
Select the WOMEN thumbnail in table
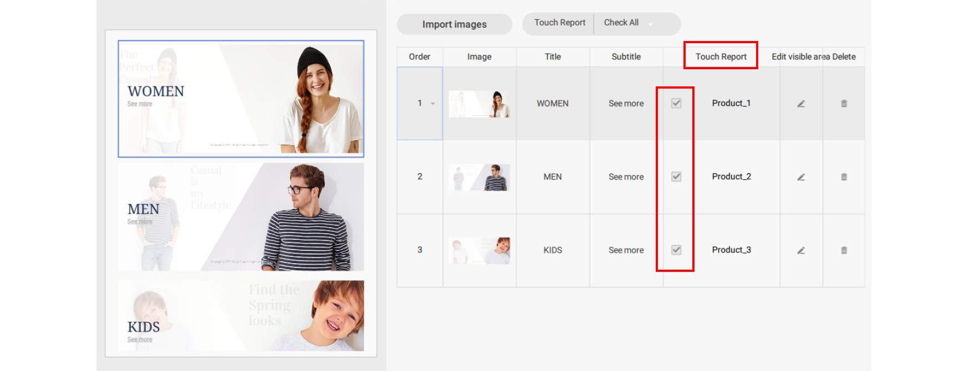[479, 104]
